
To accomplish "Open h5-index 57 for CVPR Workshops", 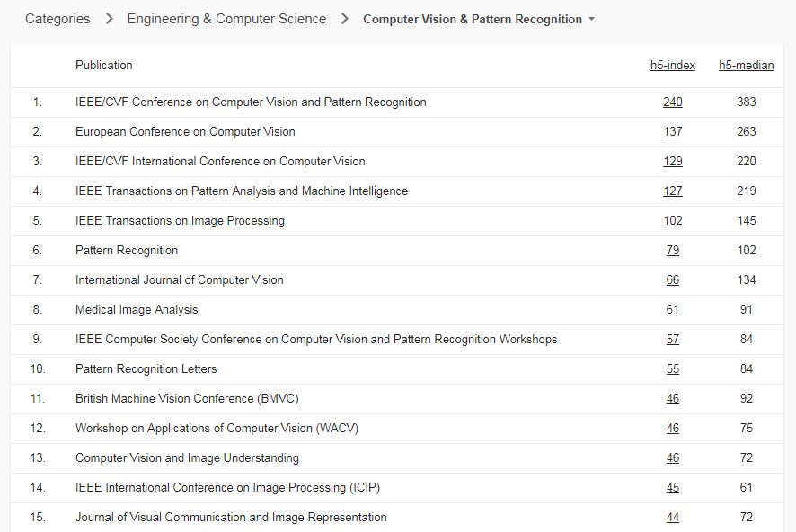I will pyautogui.click(x=673, y=340).
